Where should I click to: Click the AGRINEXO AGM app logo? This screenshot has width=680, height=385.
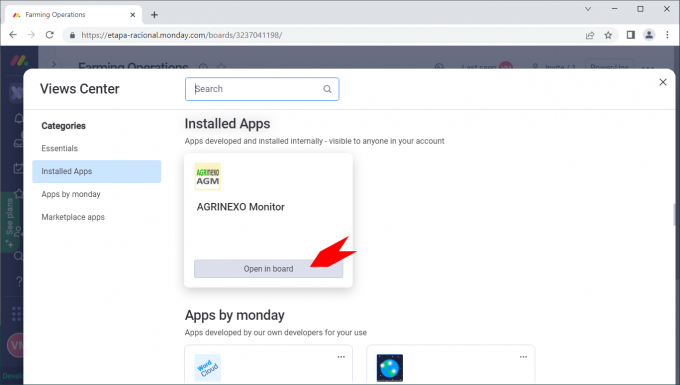coord(208,176)
